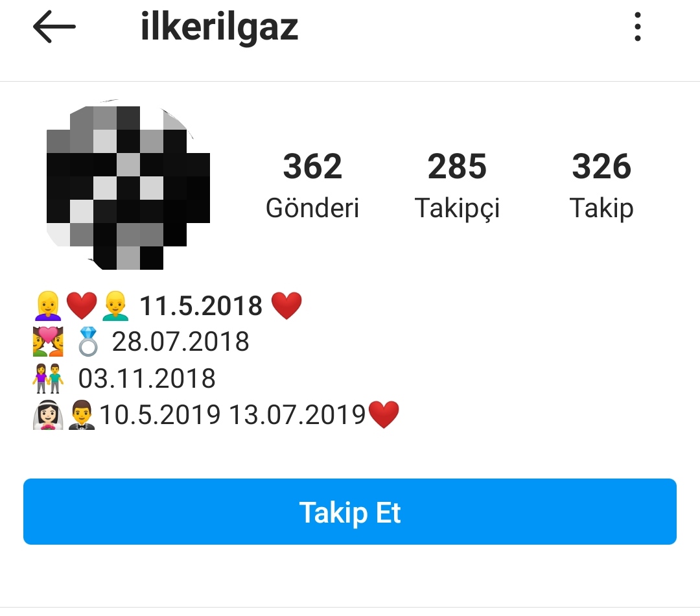View the 285 Takipçi followers list
The width and height of the screenshot is (700, 616).
pos(457,185)
